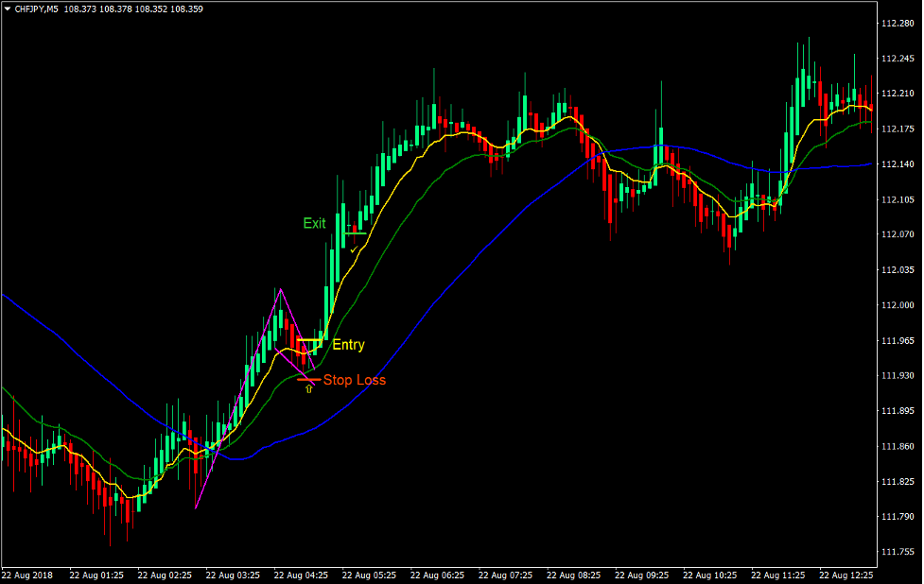
Task: Expand the chart symbol dropdown triangle
Action: (8, 9)
